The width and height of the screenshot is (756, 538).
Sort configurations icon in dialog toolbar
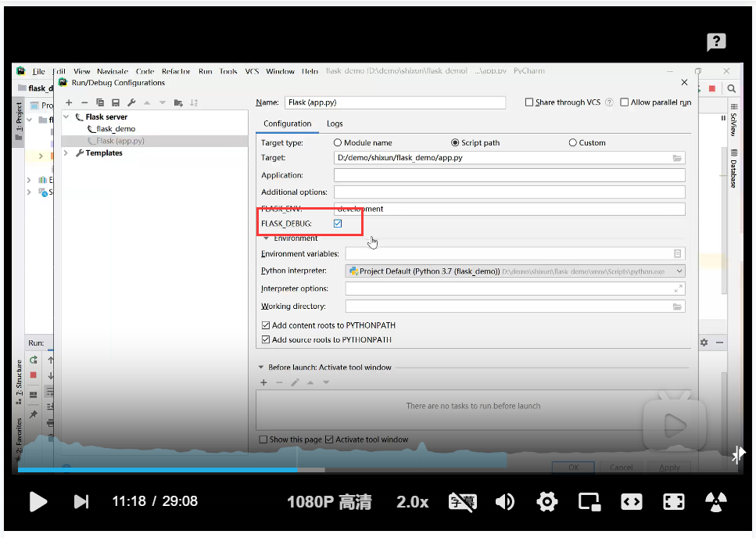click(x=194, y=102)
